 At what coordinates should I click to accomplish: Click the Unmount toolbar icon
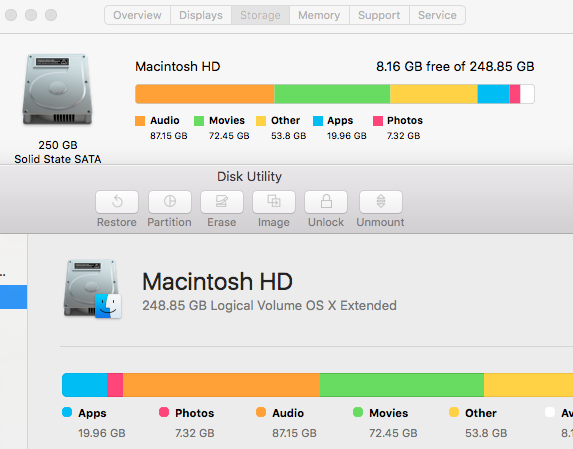(x=381, y=202)
